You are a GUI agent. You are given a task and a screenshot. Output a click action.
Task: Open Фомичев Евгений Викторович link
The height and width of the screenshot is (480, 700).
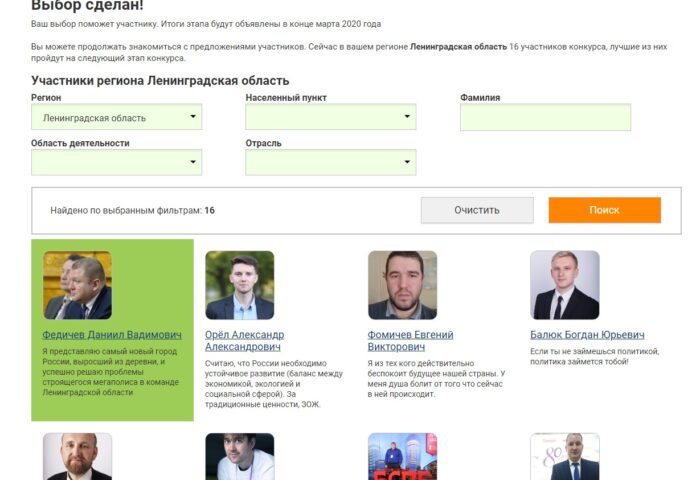(x=410, y=341)
